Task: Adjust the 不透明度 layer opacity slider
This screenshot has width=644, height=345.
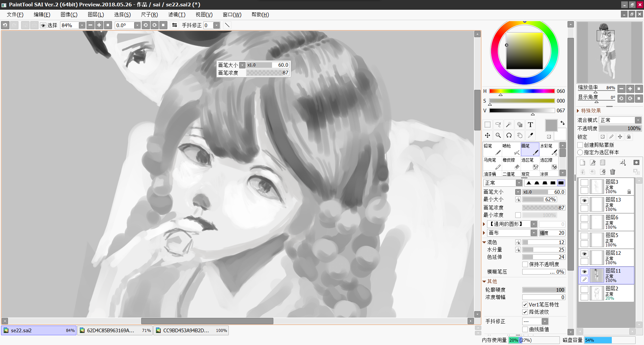Action: [x=621, y=128]
